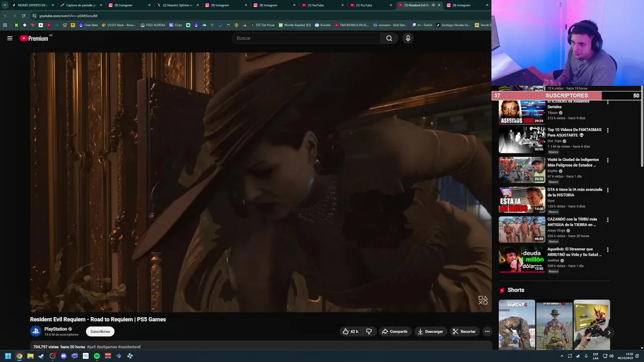Open the Far Cry 4 Short thumbnail
644x362 pixels.
click(517, 324)
